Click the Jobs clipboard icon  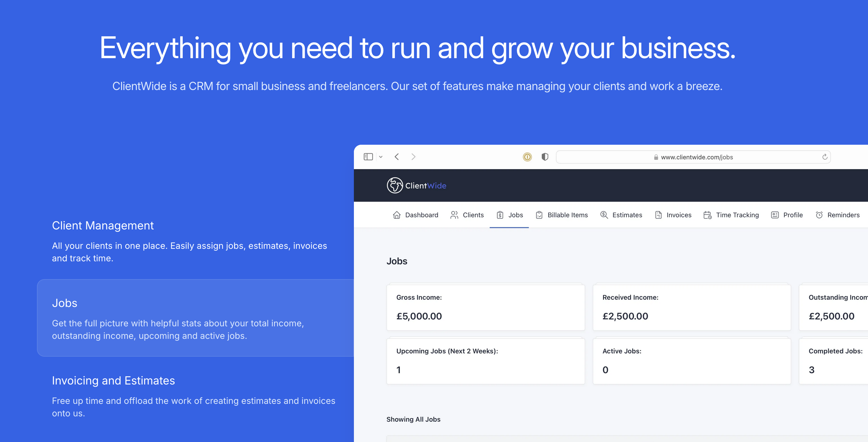500,215
